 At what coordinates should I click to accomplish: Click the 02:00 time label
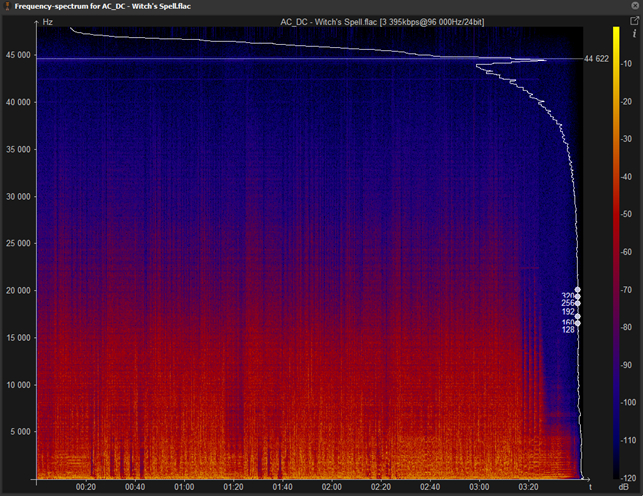coord(331,487)
